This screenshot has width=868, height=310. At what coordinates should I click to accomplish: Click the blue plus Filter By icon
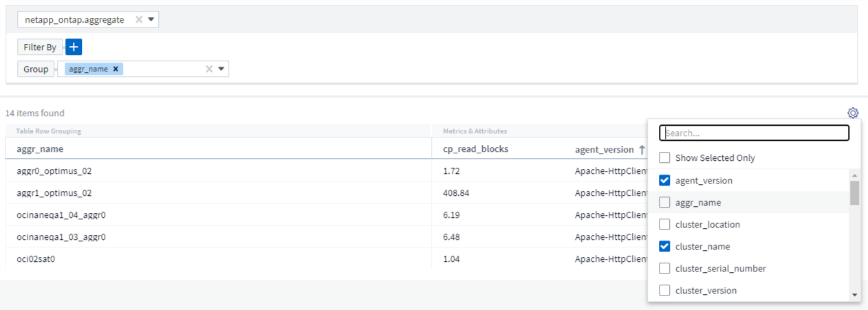pos(74,47)
